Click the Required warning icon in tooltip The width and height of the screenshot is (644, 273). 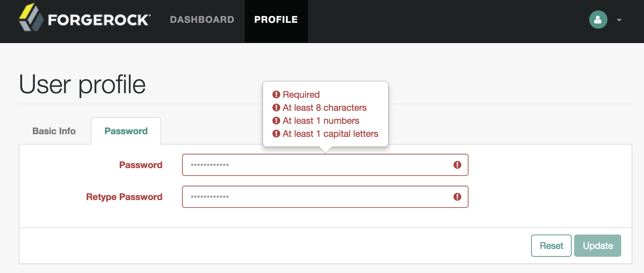tap(276, 94)
